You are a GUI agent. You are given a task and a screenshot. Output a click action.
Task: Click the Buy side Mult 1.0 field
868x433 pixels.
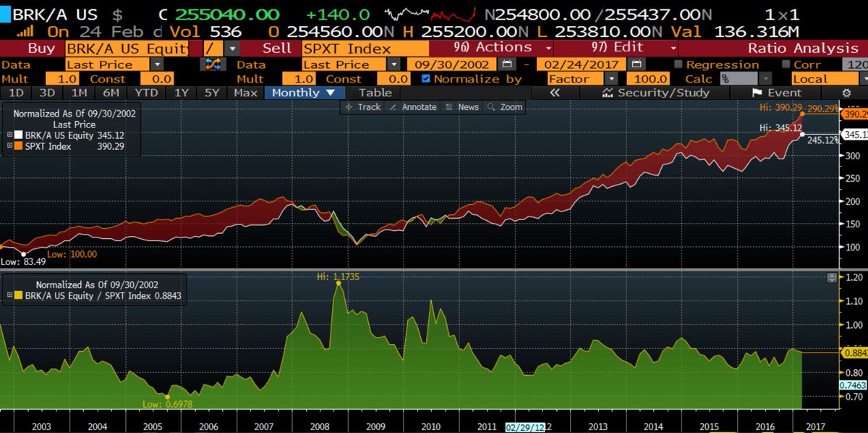click(61, 79)
